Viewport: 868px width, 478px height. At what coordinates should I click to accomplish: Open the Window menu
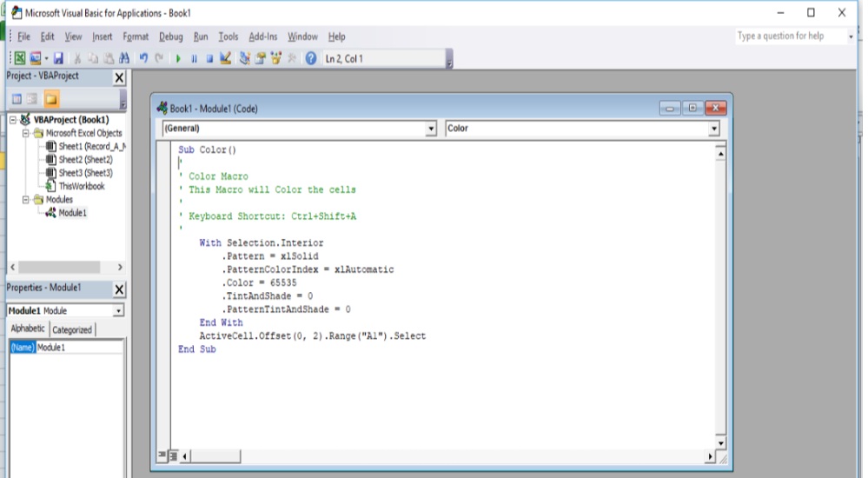pyautogui.click(x=302, y=37)
